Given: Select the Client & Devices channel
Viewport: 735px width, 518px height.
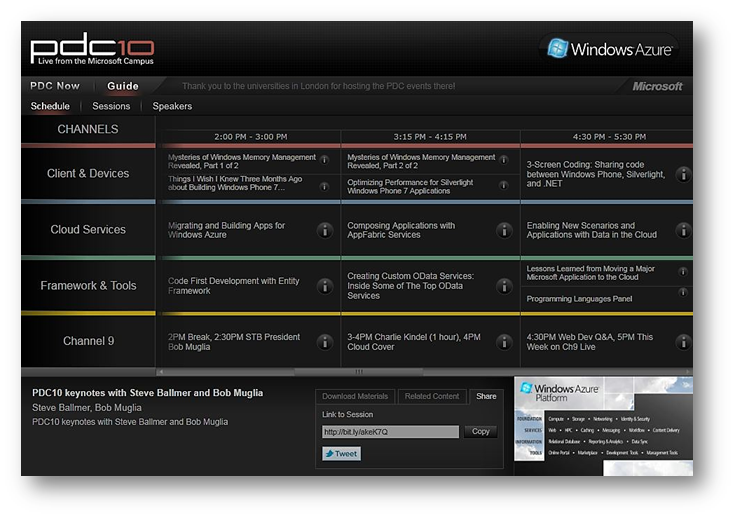Looking at the screenshot, I should coord(88,173).
